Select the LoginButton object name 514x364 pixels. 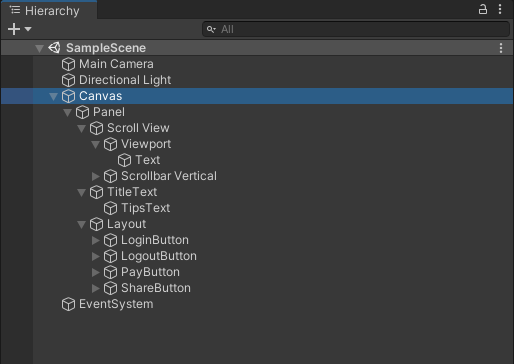[155, 240]
